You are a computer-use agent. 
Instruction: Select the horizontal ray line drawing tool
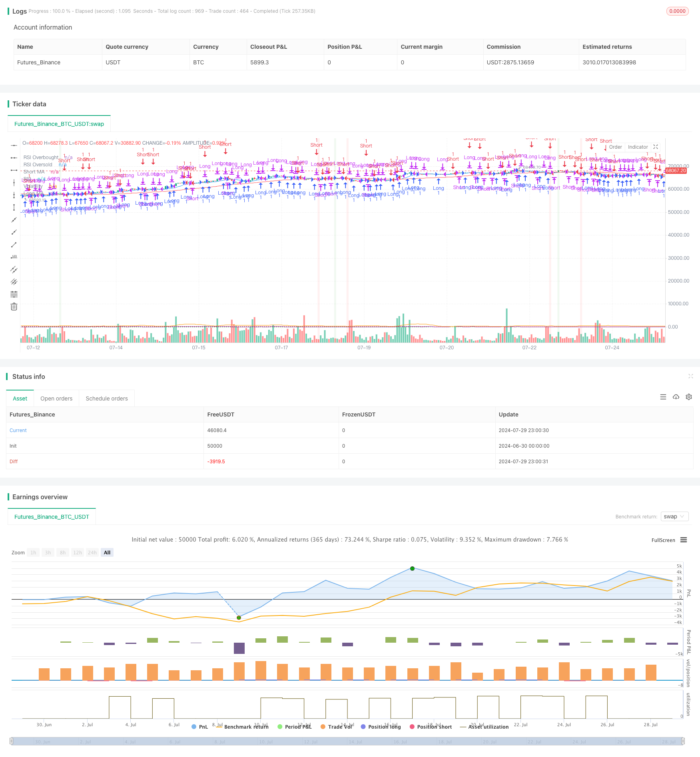14,158
